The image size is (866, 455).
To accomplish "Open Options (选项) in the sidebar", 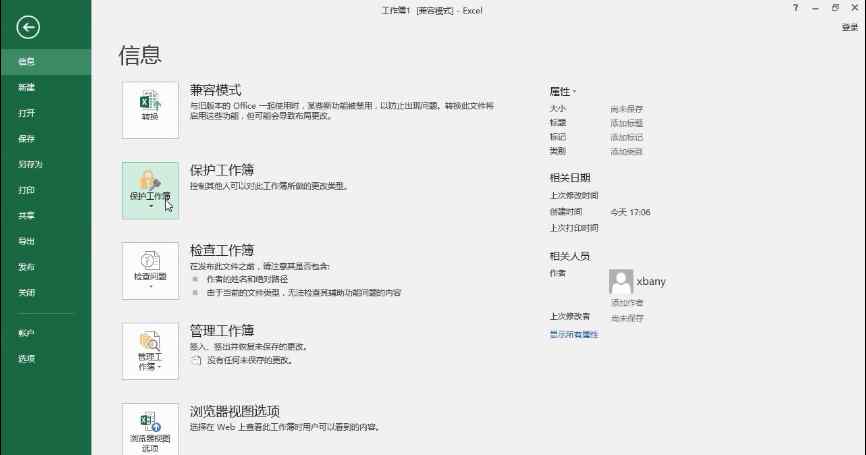I will (46, 358).
